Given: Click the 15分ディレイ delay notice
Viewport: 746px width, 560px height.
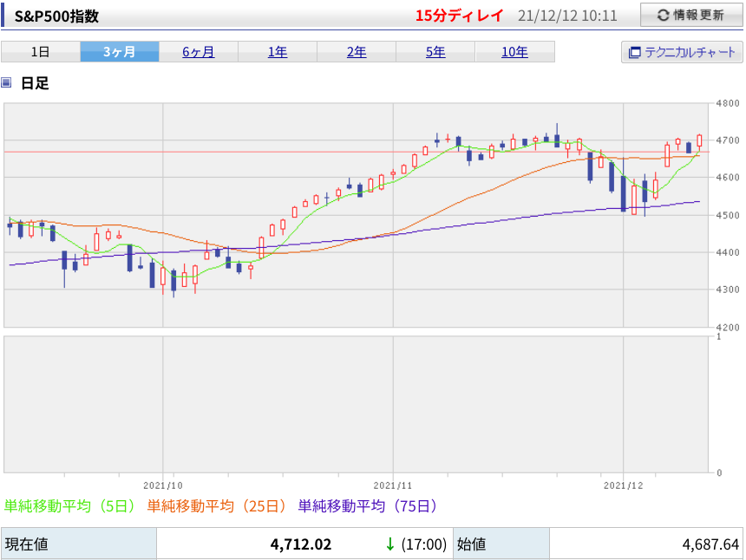Looking at the screenshot, I should pyautogui.click(x=459, y=16).
